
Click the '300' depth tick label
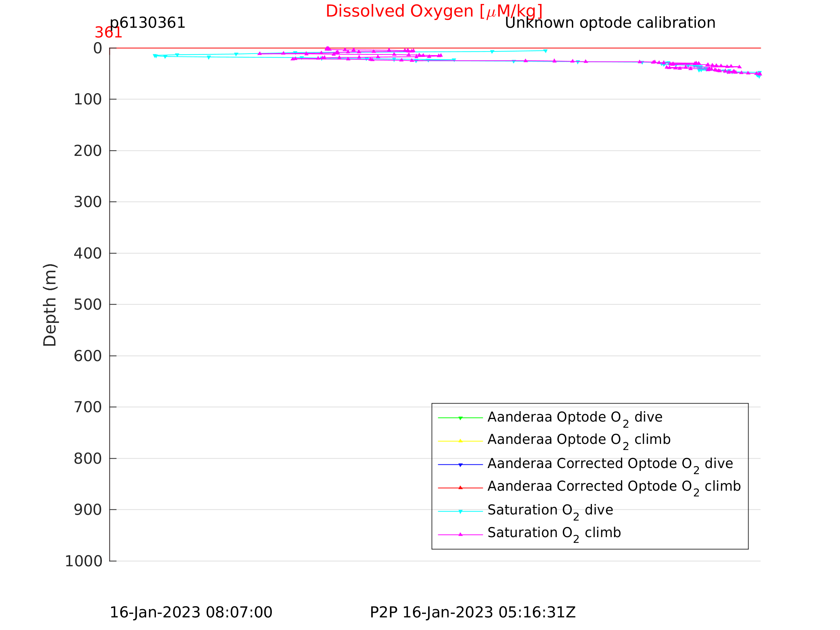[x=88, y=202]
